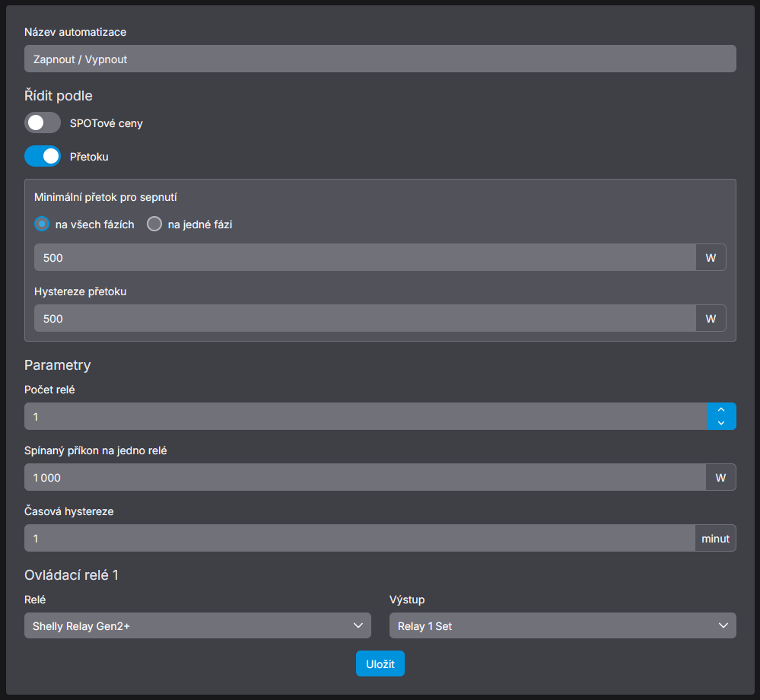Click the W unit beside Spínaný příkon field
760x700 pixels.
(720, 477)
